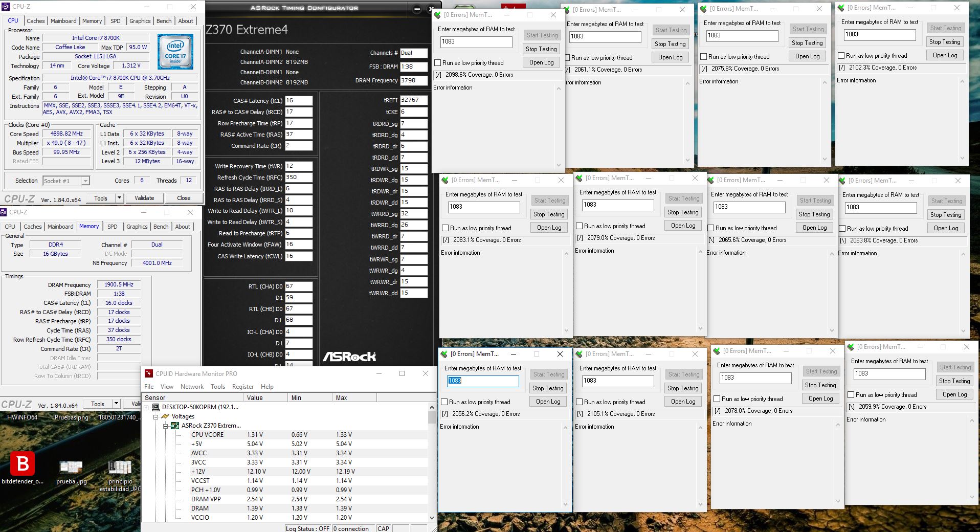Screen dimensions: 980x532
Task: Click the Intel Core i7 logo in CPU-Z
Action: click(175, 51)
